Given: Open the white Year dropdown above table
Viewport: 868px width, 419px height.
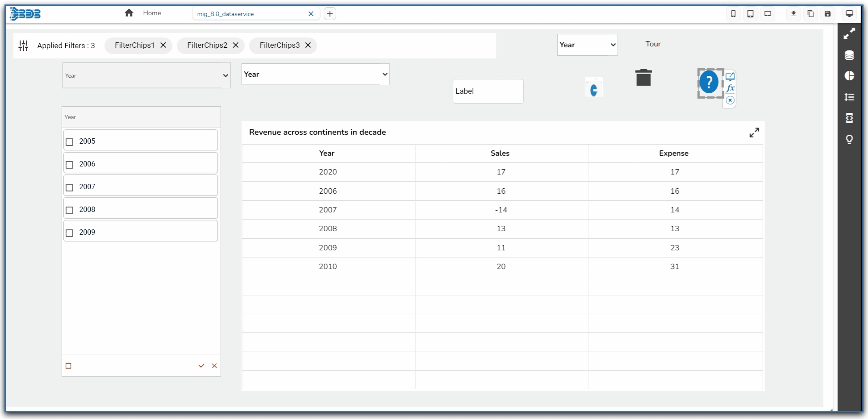Looking at the screenshot, I should click(x=315, y=74).
